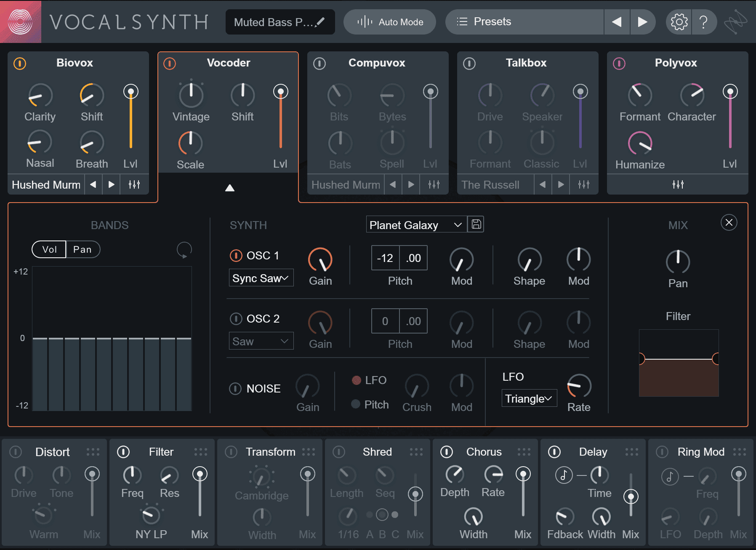Select Shred pattern B
This screenshot has height=550, width=756.
[x=382, y=515]
